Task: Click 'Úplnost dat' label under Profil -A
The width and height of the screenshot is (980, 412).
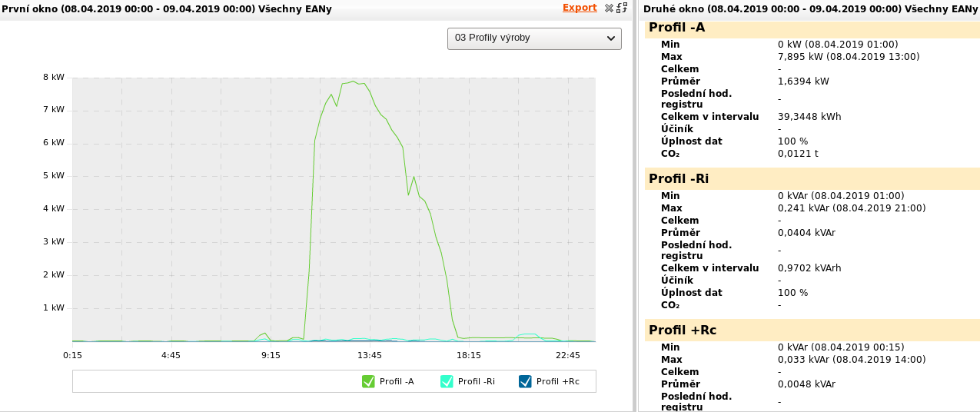Action: 692,141
